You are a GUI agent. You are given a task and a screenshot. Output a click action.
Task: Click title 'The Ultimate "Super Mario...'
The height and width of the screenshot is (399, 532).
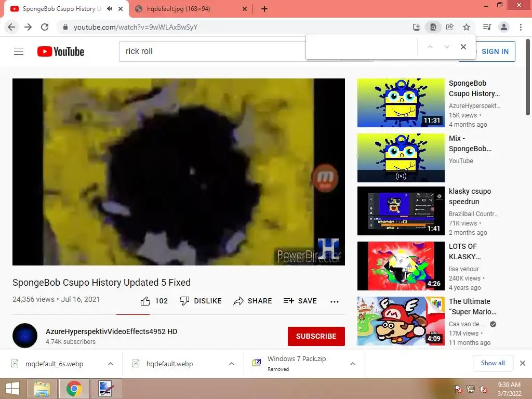pos(472,307)
